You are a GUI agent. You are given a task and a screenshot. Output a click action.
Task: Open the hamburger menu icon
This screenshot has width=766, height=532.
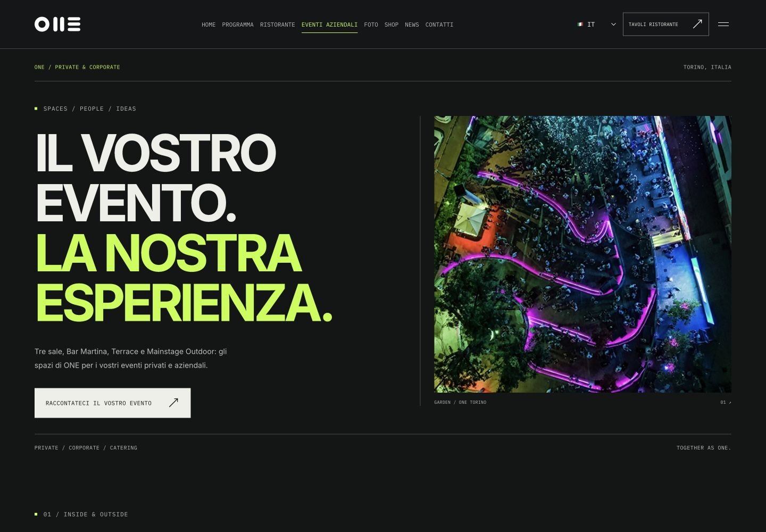[723, 24]
